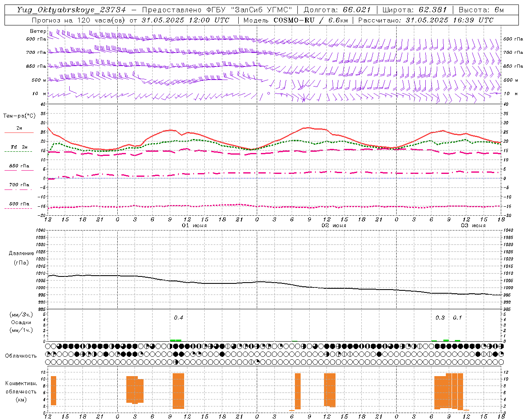This screenshot has width=525, height=420.
Task: Select the red 2м temperature legend entry
Action: pos(19,130)
